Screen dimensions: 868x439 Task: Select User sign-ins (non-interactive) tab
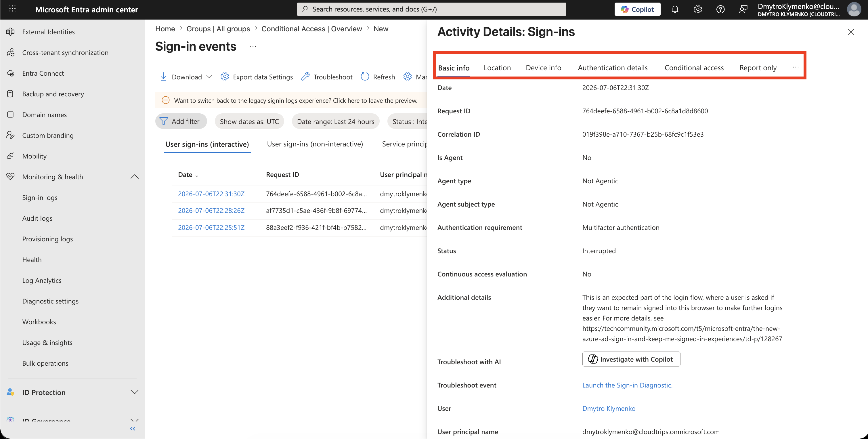pos(315,144)
